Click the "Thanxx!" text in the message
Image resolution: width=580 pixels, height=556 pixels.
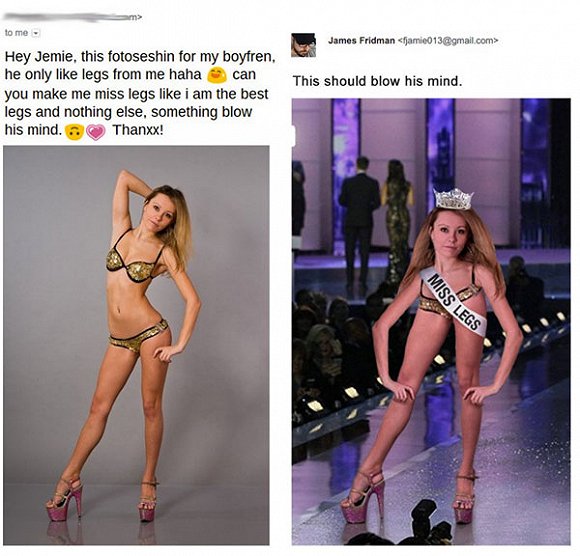tap(138, 130)
